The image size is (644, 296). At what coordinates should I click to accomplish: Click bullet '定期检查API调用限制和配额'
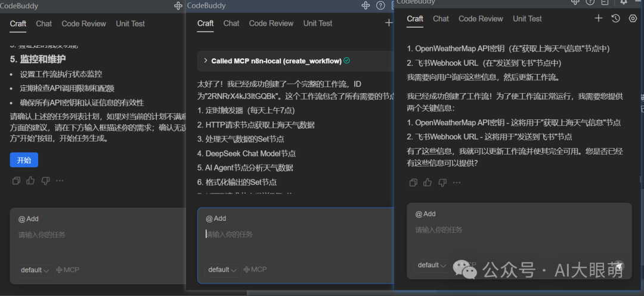tap(67, 88)
